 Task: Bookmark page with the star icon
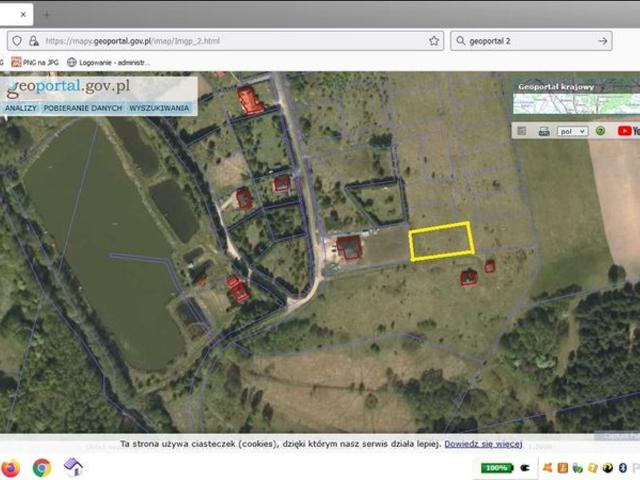click(434, 41)
